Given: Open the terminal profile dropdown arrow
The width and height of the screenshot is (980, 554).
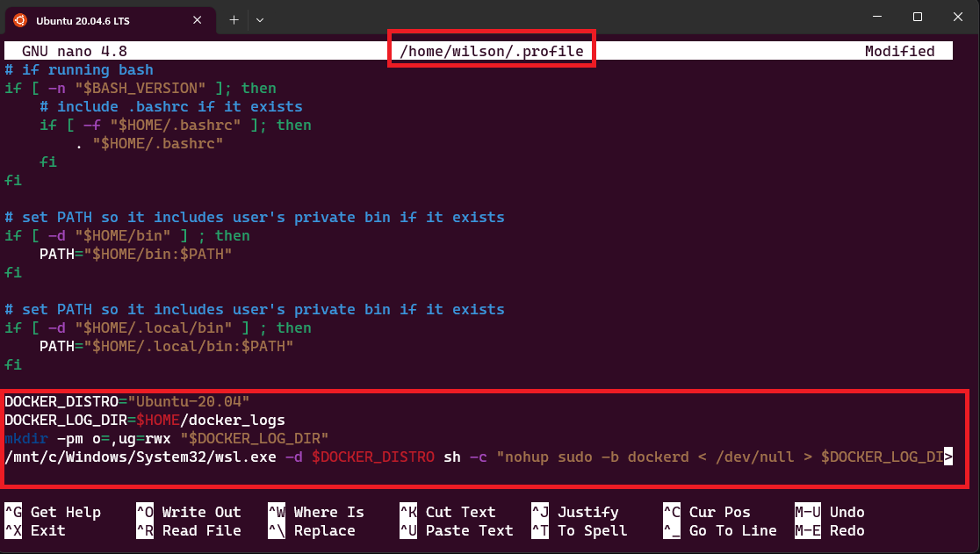Looking at the screenshot, I should (x=259, y=19).
